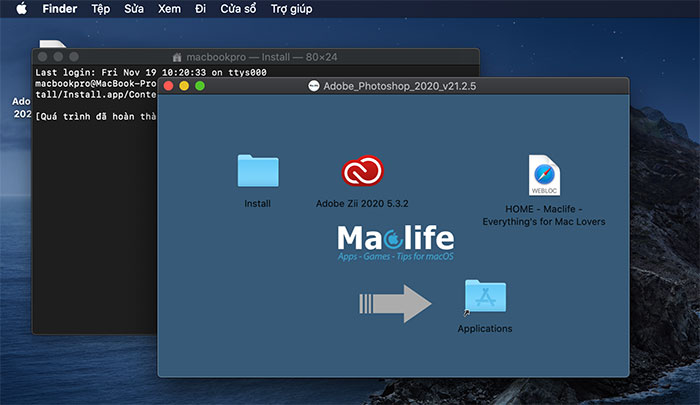Open the Install folder

257,172
